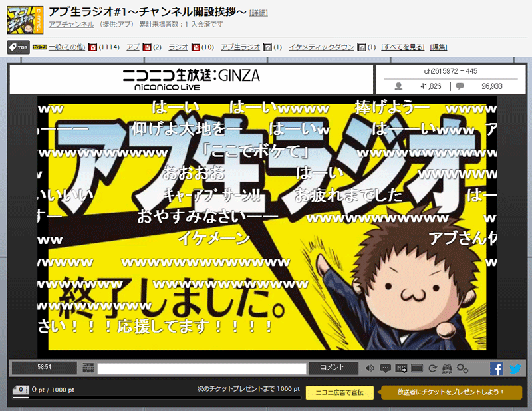Viewport: 532px width, 411px height.
Task: Open the NG comment settings icon
Action: click(x=401, y=368)
